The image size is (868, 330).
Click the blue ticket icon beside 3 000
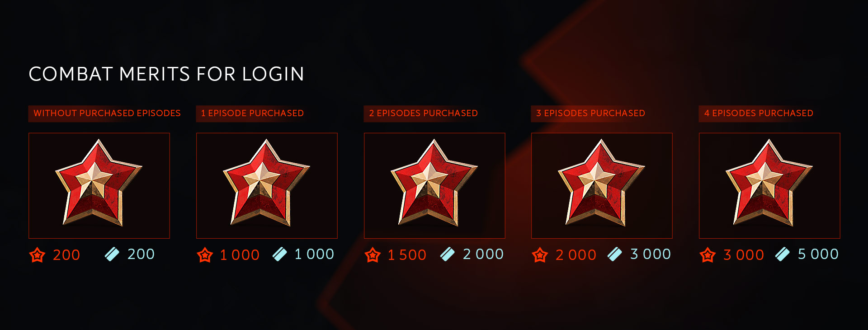(x=614, y=254)
